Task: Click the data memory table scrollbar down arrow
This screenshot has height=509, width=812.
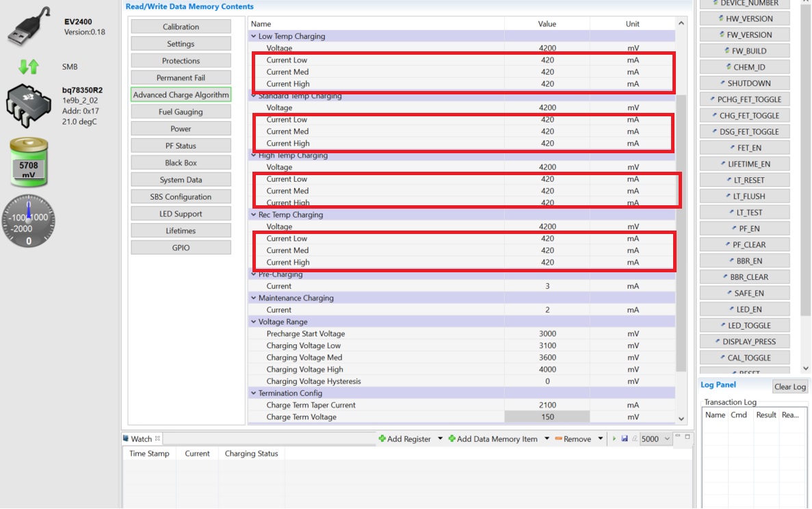Action: pyautogui.click(x=681, y=419)
